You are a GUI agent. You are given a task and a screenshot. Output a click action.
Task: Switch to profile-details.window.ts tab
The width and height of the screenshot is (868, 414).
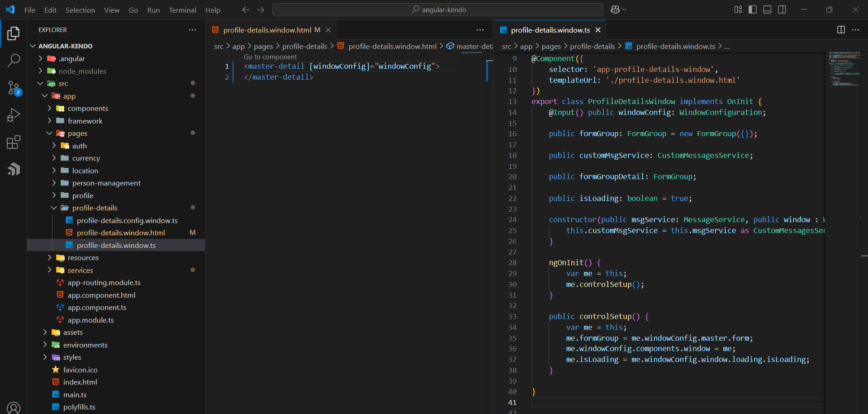[x=550, y=30]
